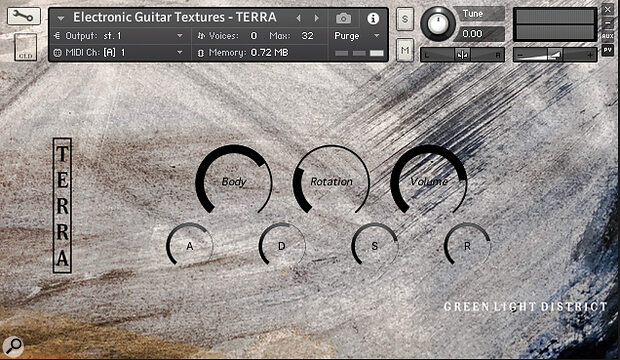Open the AUX sends icon
This screenshot has width=620, height=360.
pyautogui.click(x=608, y=36)
